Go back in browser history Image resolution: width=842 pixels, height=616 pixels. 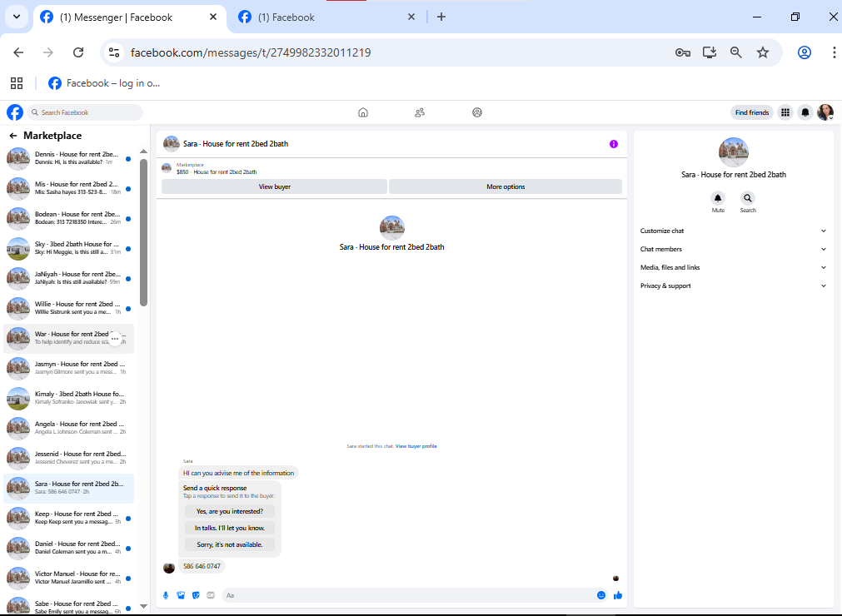(x=18, y=52)
